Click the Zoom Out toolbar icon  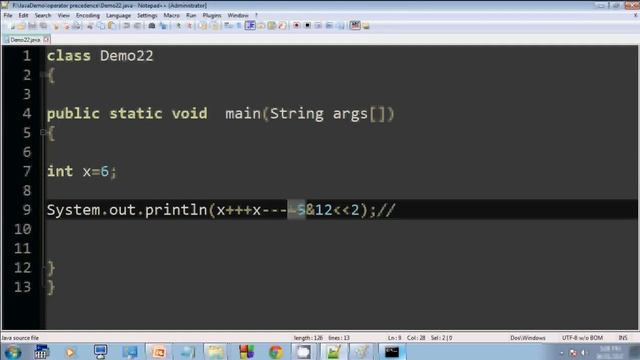[189, 26]
